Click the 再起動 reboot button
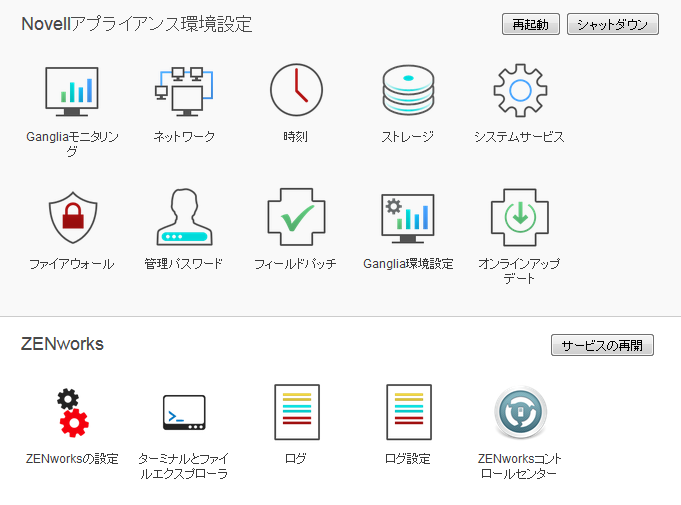Image resolution: width=681 pixels, height=505 pixels. 531,24
